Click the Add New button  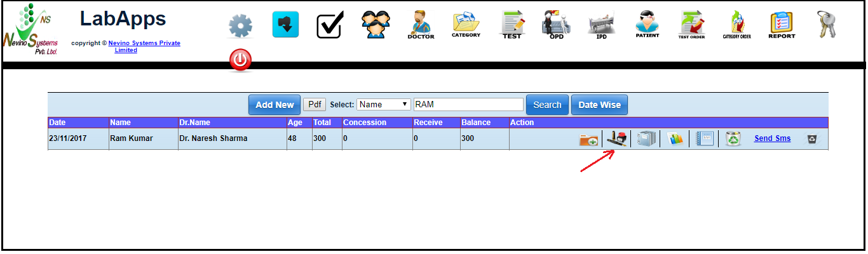275,105
